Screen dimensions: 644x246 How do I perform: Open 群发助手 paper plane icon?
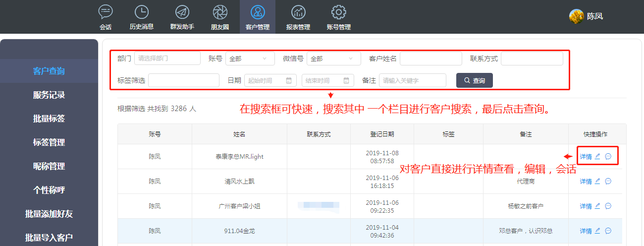[182, 12]
